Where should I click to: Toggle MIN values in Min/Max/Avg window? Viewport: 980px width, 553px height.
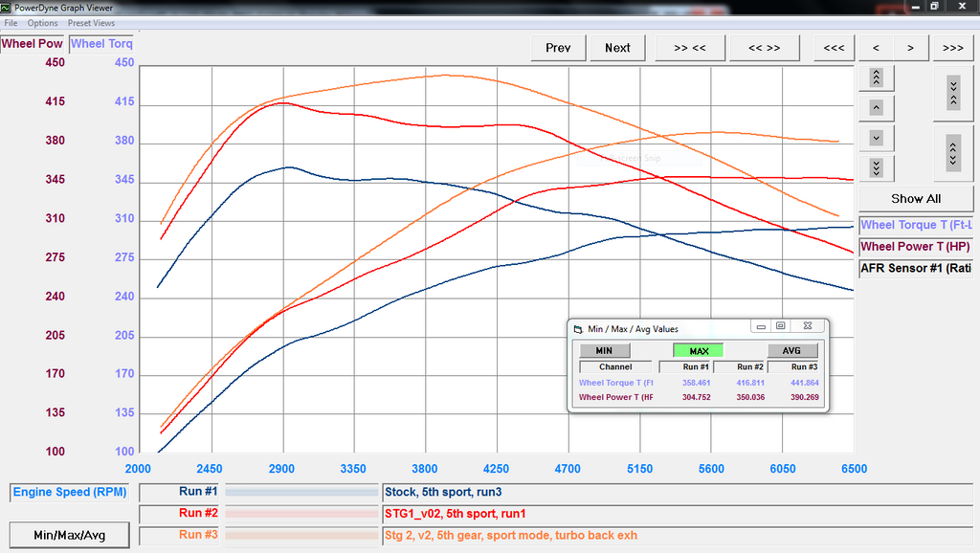point(604,350)
